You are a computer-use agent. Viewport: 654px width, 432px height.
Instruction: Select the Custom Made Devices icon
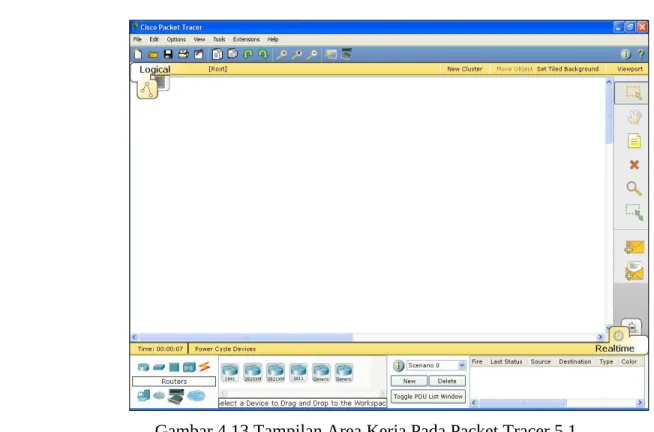176,396
